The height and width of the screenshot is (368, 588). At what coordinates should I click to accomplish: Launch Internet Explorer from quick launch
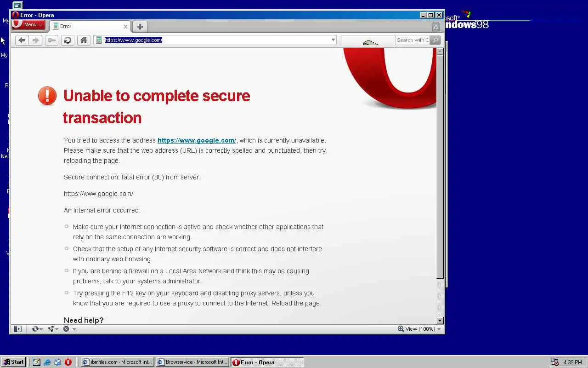(47, 362)
